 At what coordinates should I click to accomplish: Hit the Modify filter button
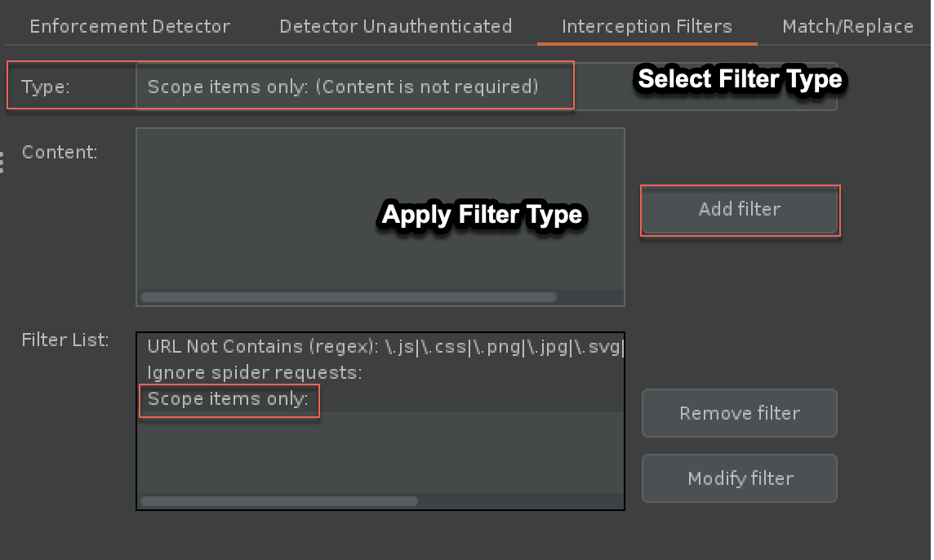click(739, 478)
